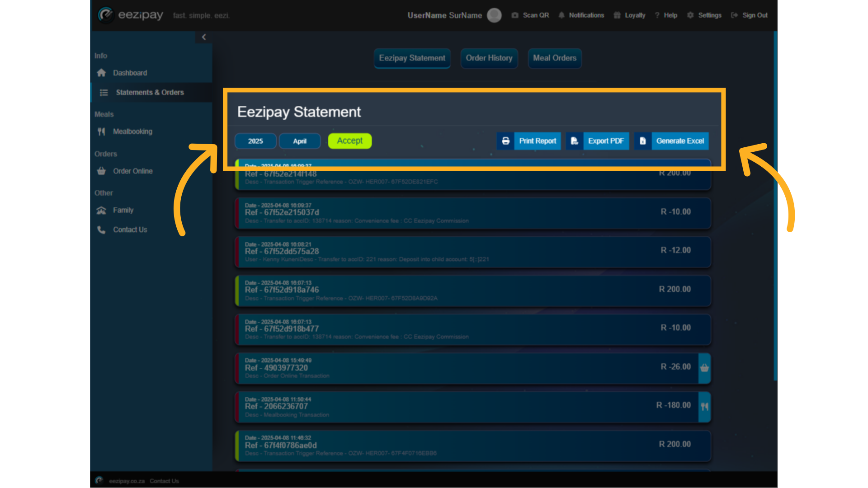868x488 pixels.
Task: Open the Settings gear icon
Action: pos(690,15)
